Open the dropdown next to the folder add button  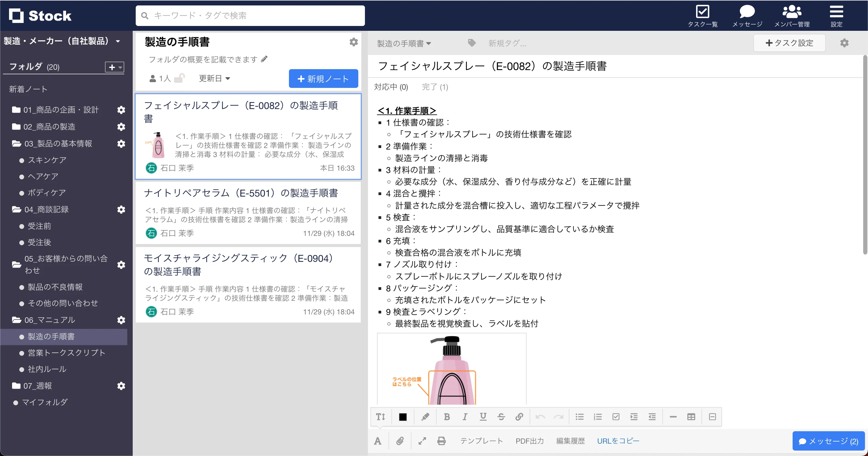click(120, 67)
